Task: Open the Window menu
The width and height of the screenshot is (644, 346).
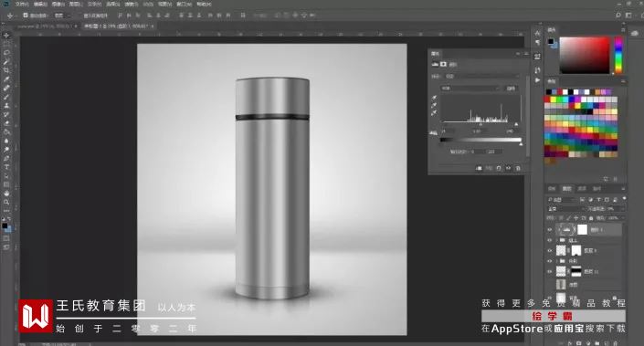Action: pyautogui.click(x=184, y=4)
